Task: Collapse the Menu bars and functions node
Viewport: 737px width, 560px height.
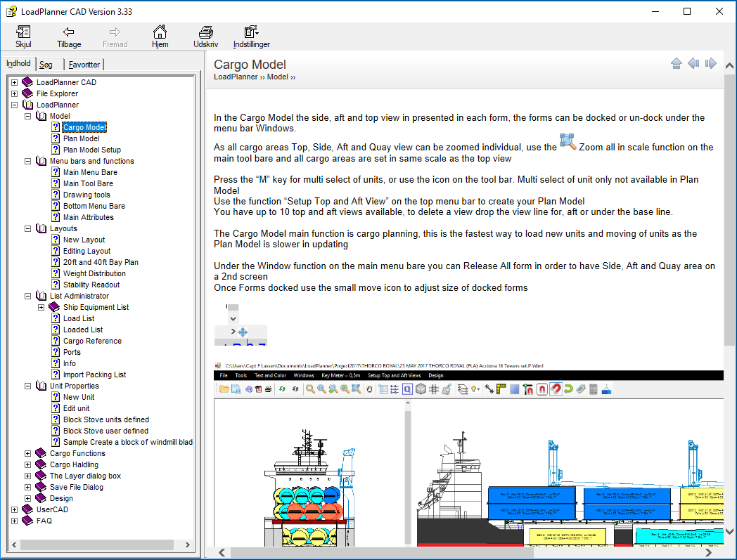Action: coord(27,161)
